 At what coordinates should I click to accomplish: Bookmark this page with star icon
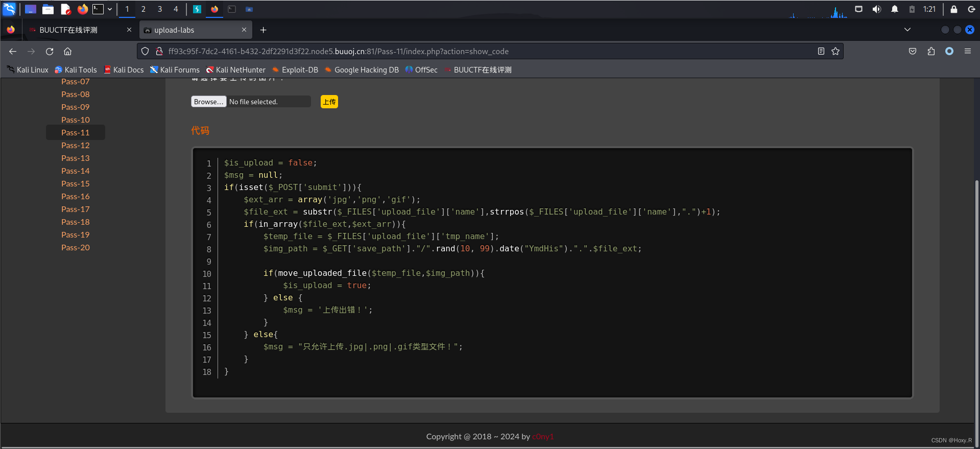[835, 51]
